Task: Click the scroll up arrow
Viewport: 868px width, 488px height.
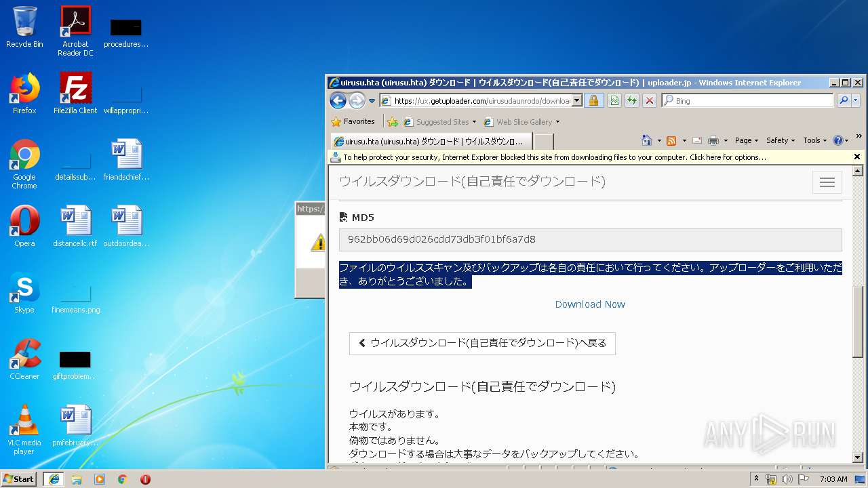Action: point(858,171)
